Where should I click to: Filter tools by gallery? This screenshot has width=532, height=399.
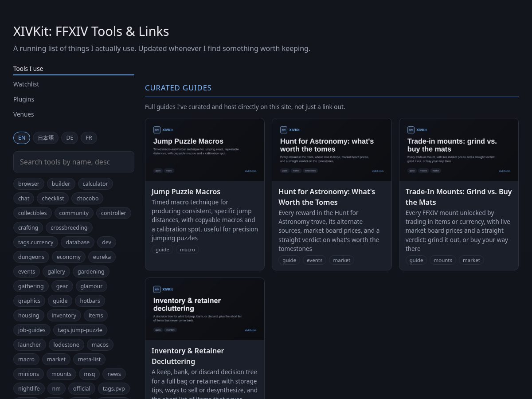click(x=56, y=271)
